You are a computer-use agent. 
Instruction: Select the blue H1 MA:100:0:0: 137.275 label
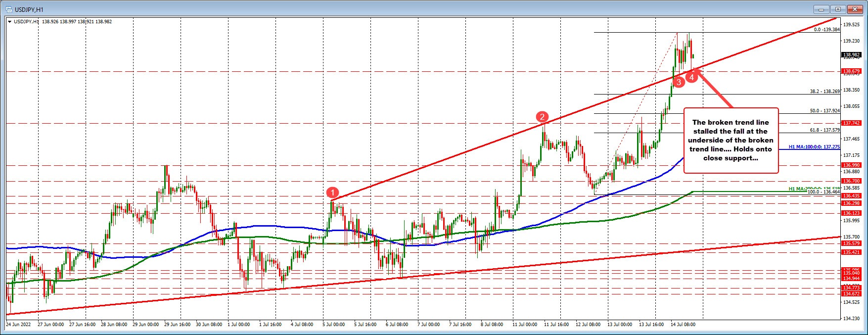pos(814,147)
